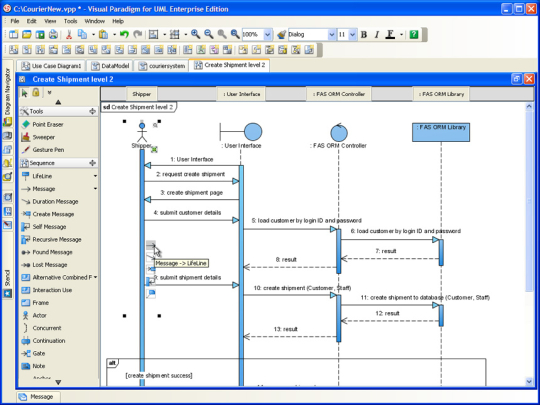Open the File menu
The image size is (540, 405).
[x=15, y=21]
